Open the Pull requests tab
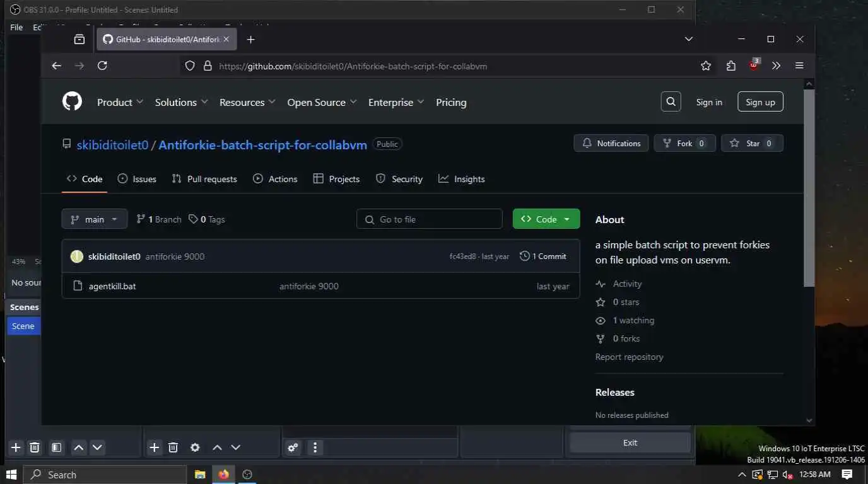This screenshot has height=484, width=868. (204, 179)
